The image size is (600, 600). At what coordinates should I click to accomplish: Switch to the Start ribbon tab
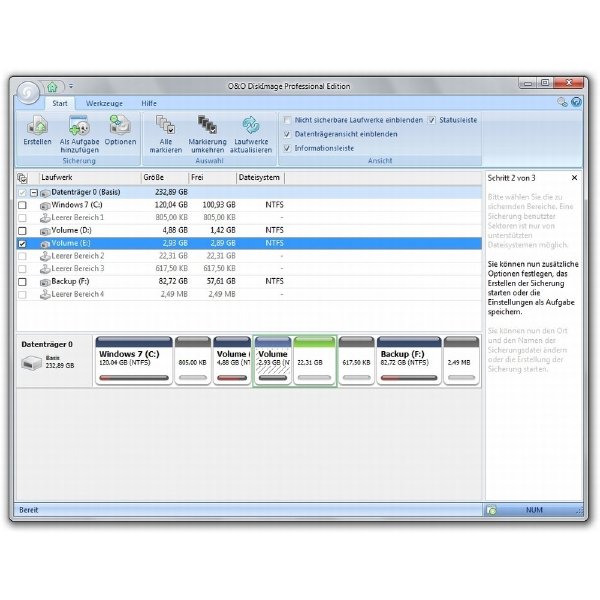pyautogui.click(x=60, y=103)
